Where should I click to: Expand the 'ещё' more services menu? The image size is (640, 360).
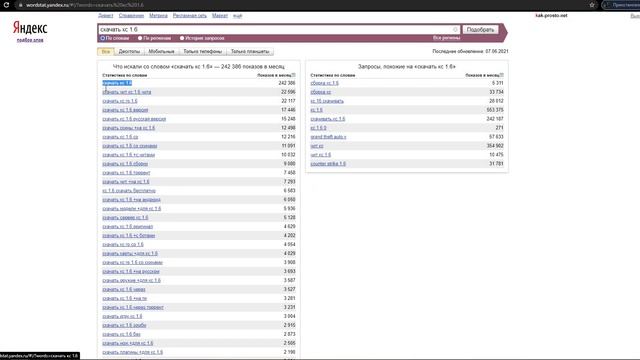(x=238, y=16)
